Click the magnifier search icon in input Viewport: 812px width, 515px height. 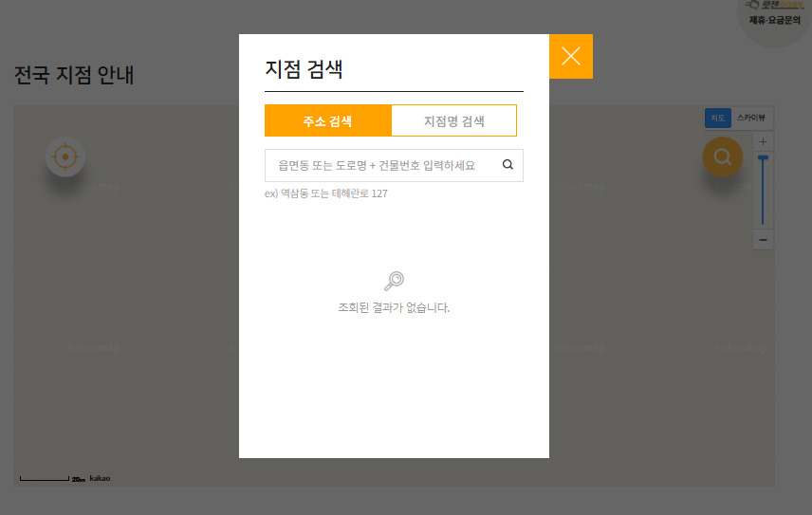pos(508,165)
